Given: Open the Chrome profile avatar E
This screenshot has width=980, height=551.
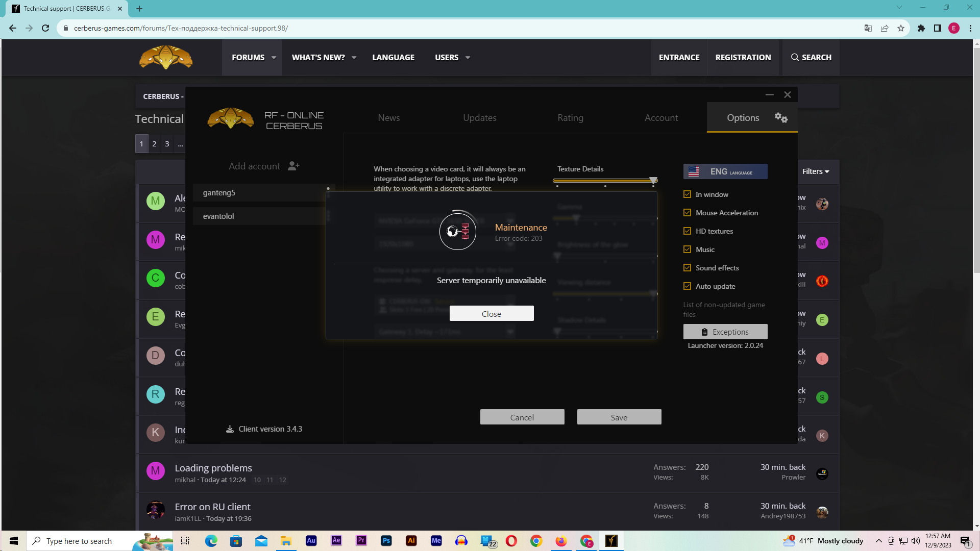Looking at the screenshot, I should tap(954, 28).
